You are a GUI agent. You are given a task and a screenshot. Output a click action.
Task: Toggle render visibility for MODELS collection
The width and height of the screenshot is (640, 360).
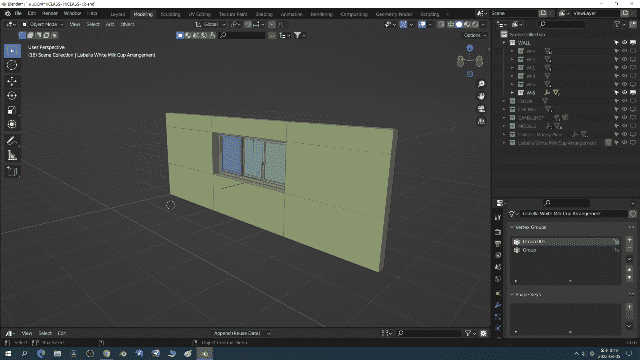click(x=633, y=126)
